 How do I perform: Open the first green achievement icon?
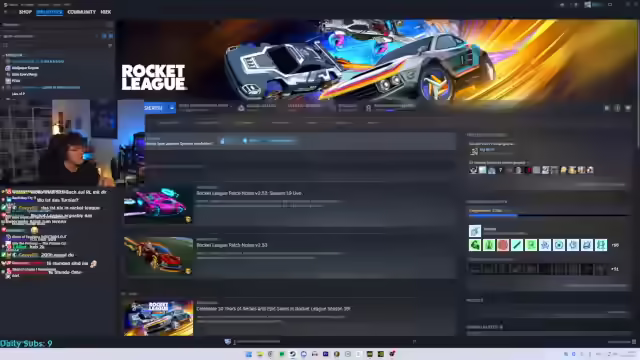(x=475, y=245)
